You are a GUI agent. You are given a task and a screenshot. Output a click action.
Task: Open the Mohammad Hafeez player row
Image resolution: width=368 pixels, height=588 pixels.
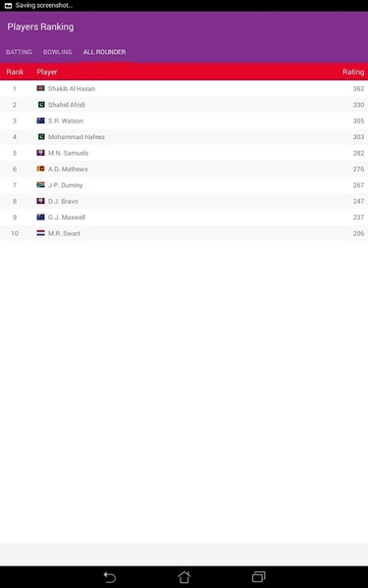184,137
